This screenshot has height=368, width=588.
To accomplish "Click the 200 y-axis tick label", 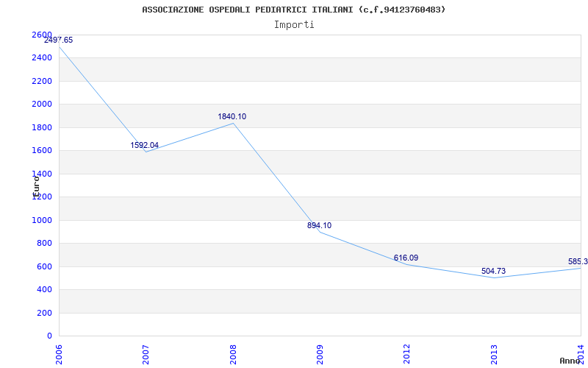I will coord(44,313).
